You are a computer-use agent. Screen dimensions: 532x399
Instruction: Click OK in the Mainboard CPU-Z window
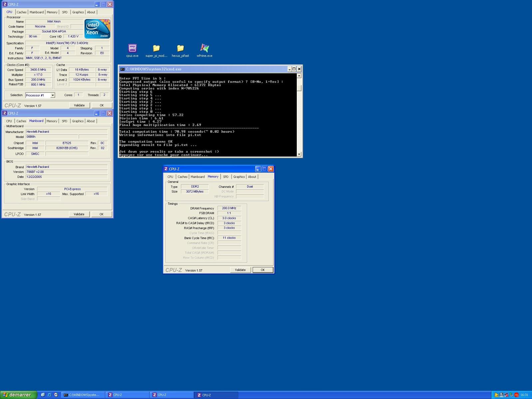tap(101, 214)
